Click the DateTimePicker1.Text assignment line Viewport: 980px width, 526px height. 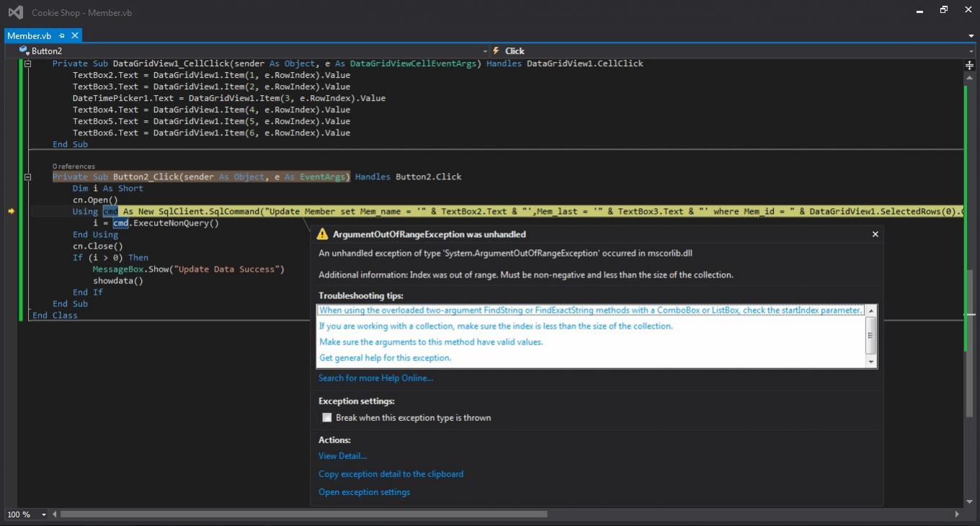[229, 98]
